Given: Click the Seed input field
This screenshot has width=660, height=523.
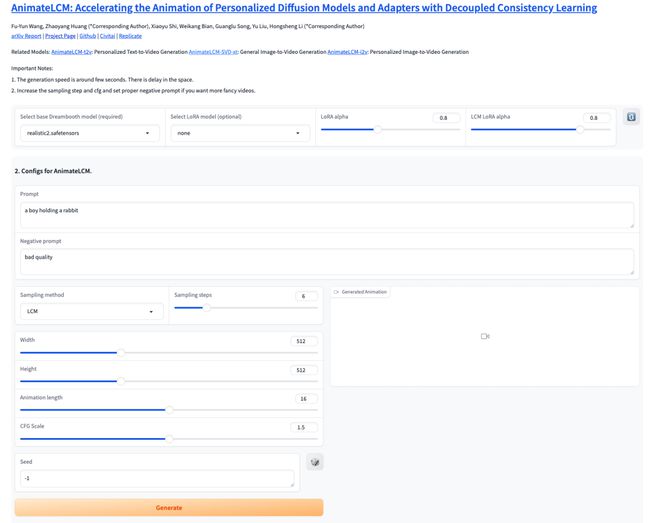Looking at the screenshot, I should pyautogui.click(x=157, y=479).
